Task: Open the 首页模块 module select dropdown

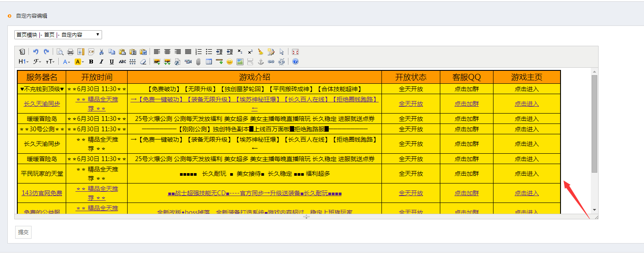Action: tap(58, 35)
